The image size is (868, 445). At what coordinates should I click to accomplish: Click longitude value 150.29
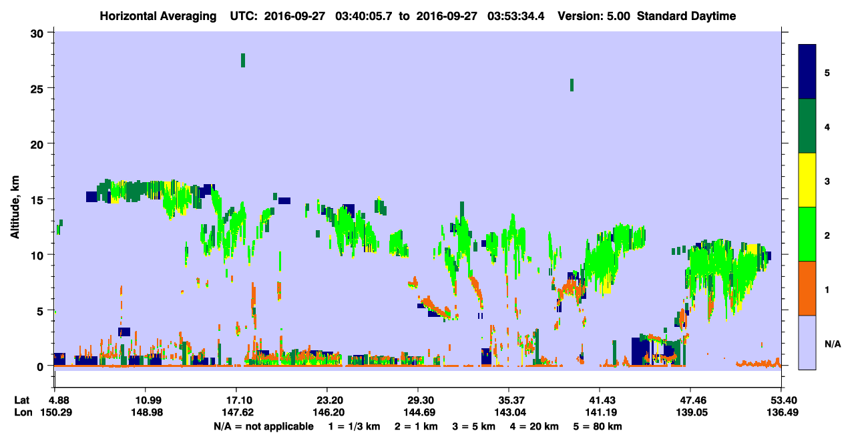tap(55, 412)
